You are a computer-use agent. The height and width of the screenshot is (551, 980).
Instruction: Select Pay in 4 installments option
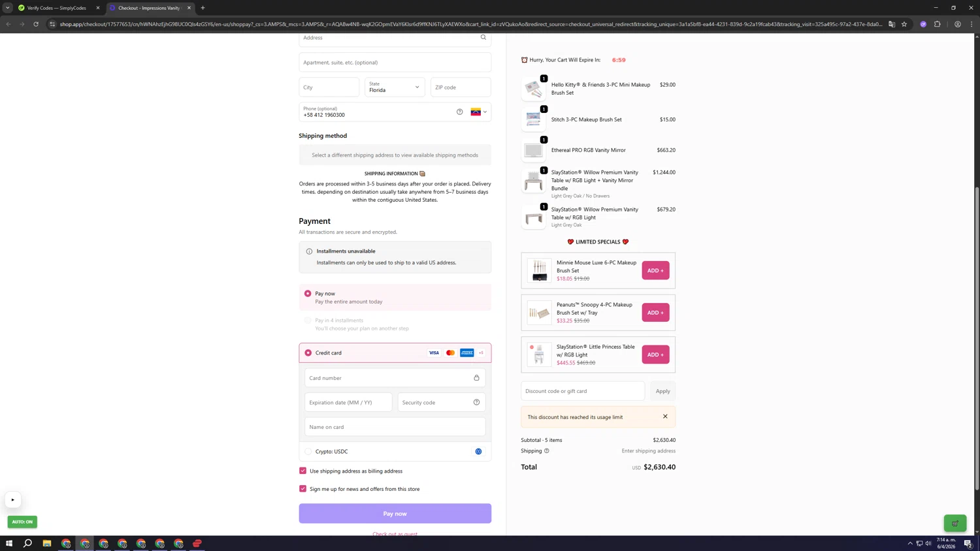(308, 321)
